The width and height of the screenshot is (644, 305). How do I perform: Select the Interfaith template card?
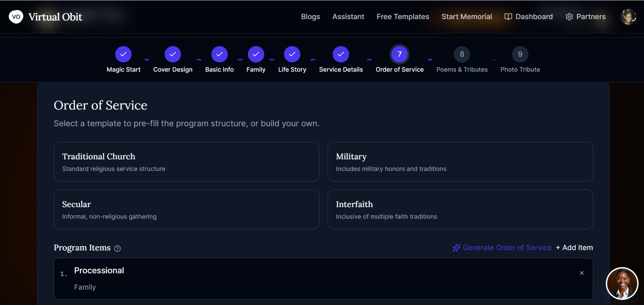[x=460, y=209]
